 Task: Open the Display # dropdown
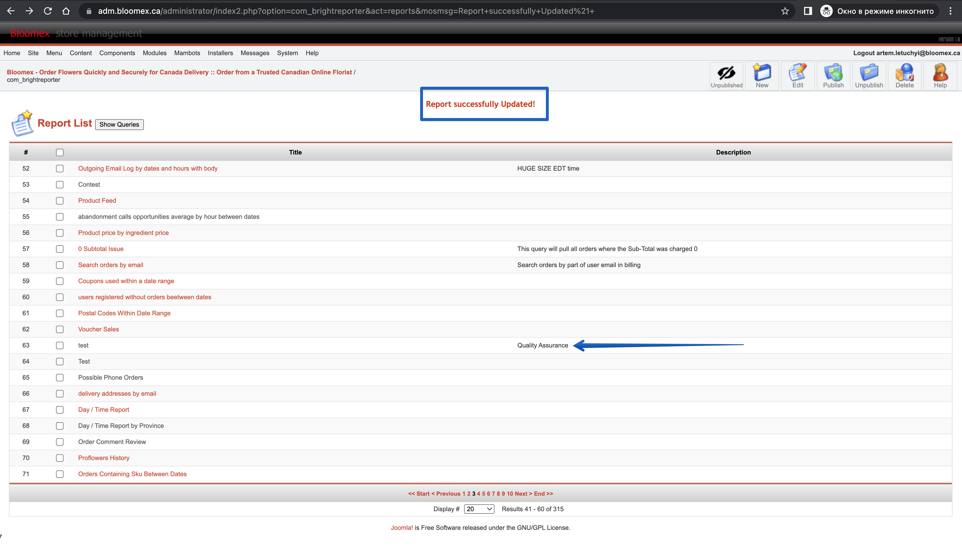pyautogui.click(x=479, y=509)
